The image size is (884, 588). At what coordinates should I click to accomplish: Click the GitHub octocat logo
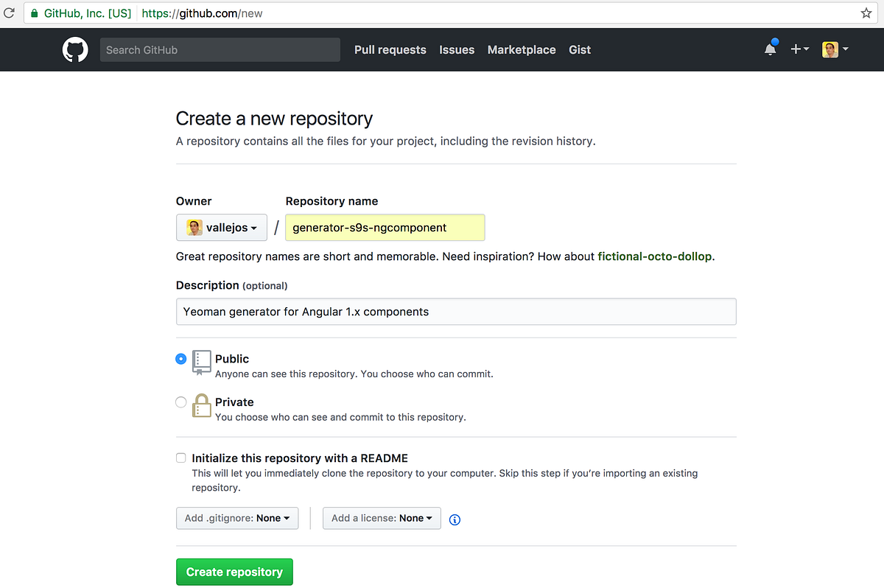[74, 49]
